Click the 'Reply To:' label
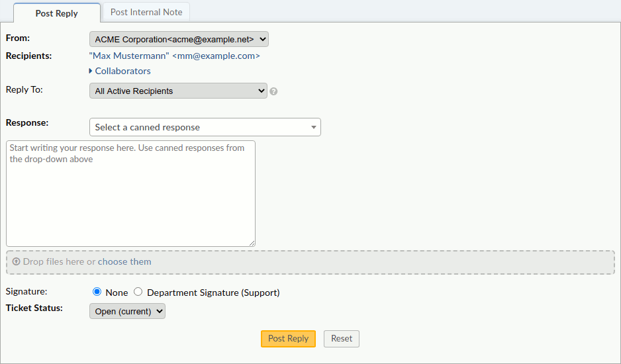Viewport: 621px width, 364px height. coord(24,89)
